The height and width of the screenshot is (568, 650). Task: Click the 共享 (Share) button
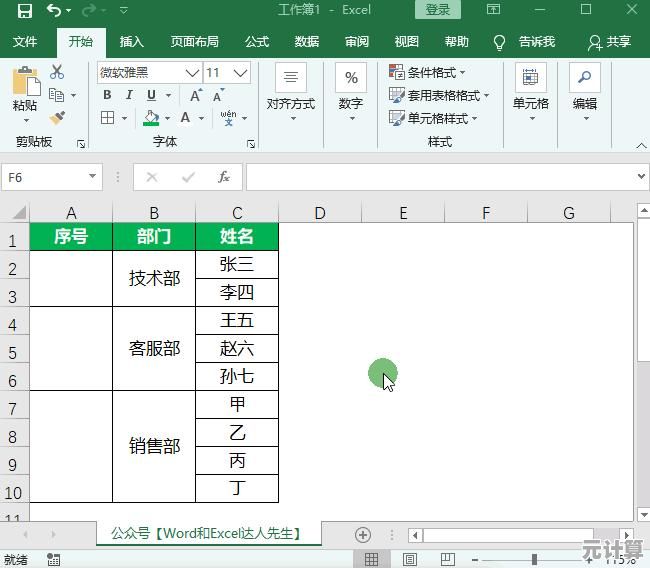coord(610,42)
